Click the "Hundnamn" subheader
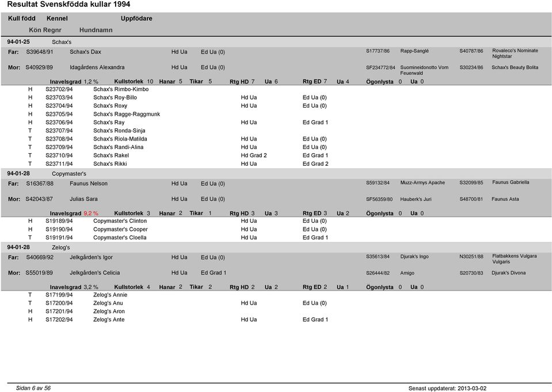Image resolution: width=552 pixels, height=392 pixels. [96, 30]
